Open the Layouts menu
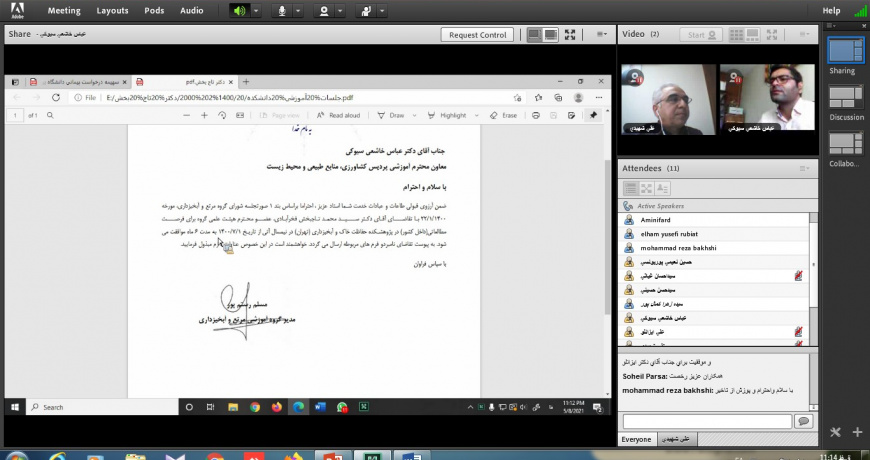The image size is (870, 460). [113, 11]
